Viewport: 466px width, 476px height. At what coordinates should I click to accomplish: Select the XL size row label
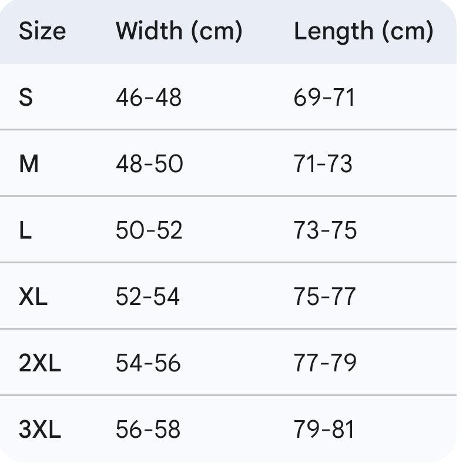point(33,297)
